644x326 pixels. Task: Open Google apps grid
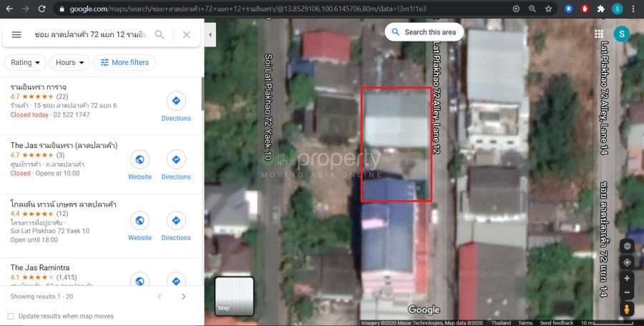(599, 34)
